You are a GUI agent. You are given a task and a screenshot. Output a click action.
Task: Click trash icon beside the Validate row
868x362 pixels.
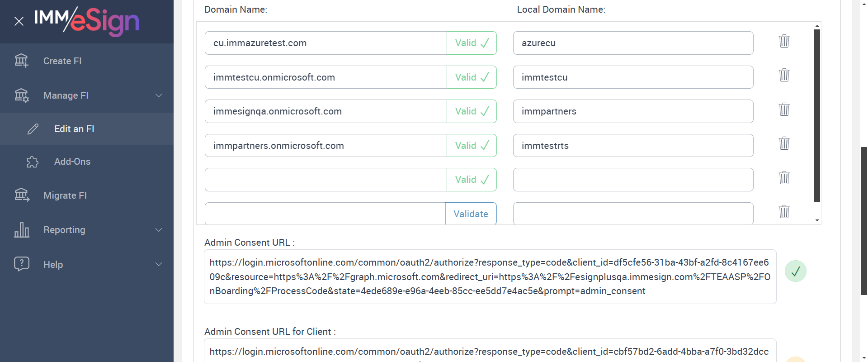point(784,211)
